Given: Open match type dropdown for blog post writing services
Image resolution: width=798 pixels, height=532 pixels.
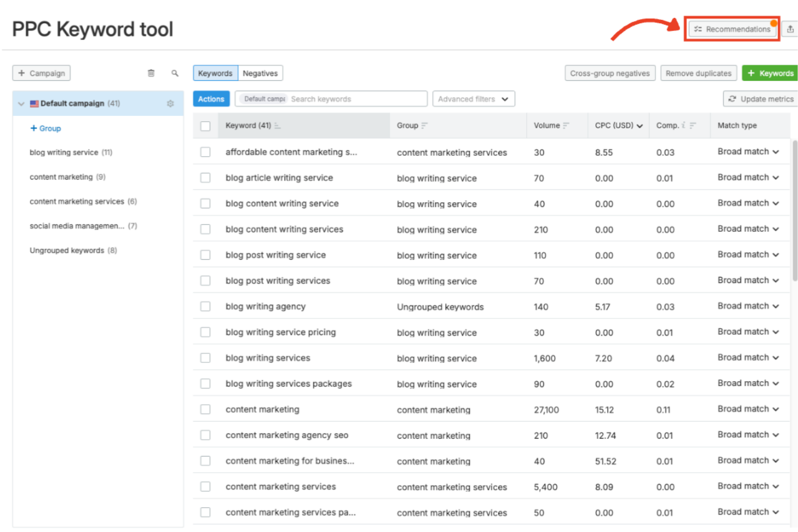Looking at the screenshot, I should click(748, 280).
